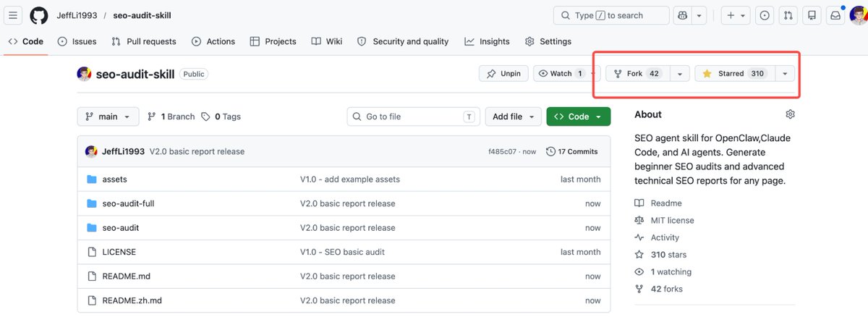Open the 1 Branch link
868x317 pixels.
171,117
